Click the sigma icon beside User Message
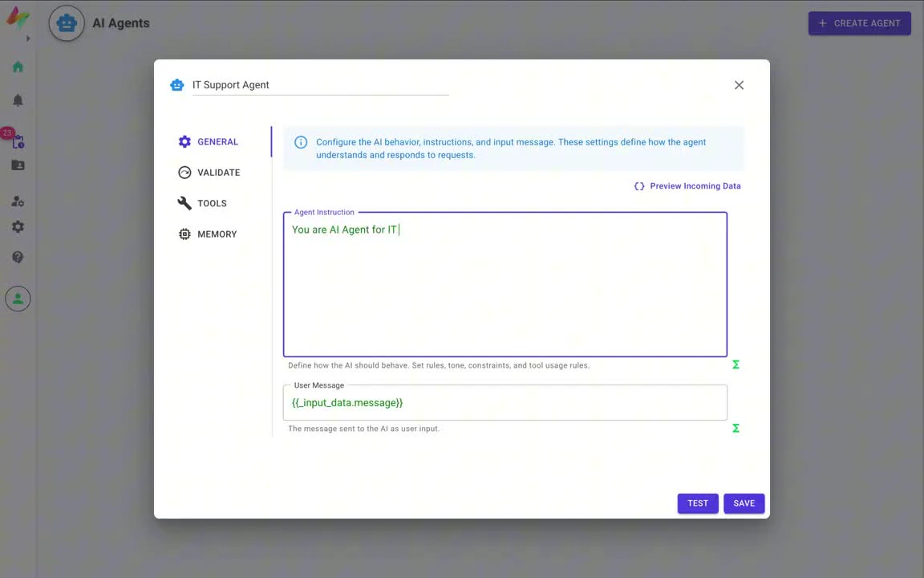 736,428
